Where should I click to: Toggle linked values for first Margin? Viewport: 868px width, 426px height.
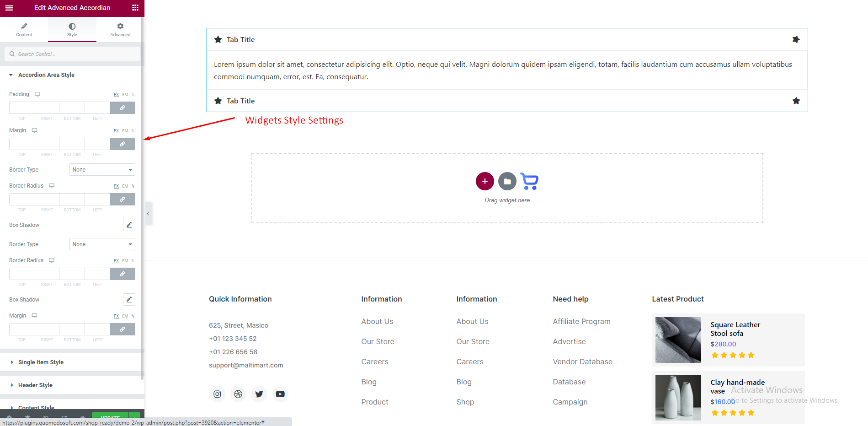(122, 144)
